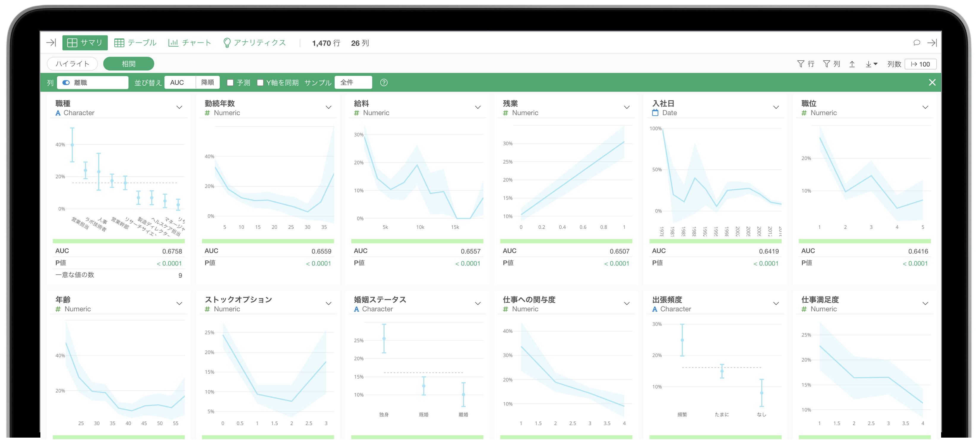Expand the 残業 card menu chevron
980x440 pixels.
627,107
